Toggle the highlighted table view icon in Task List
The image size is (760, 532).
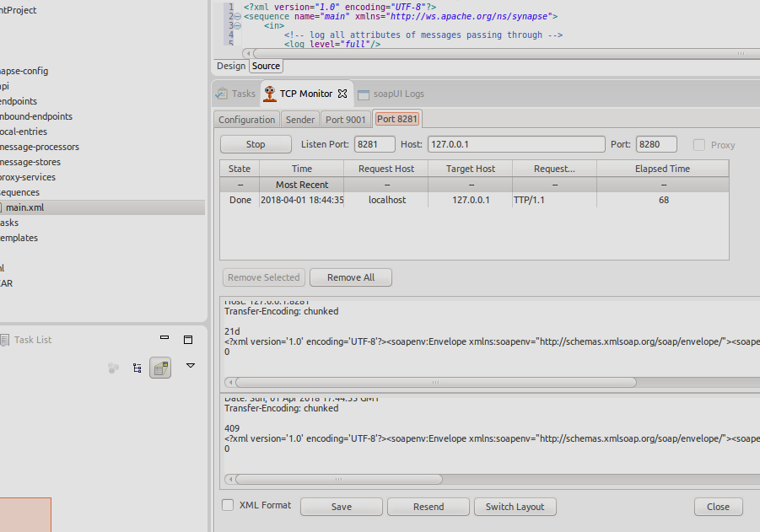pyautogui.click(x=160, y=368)
